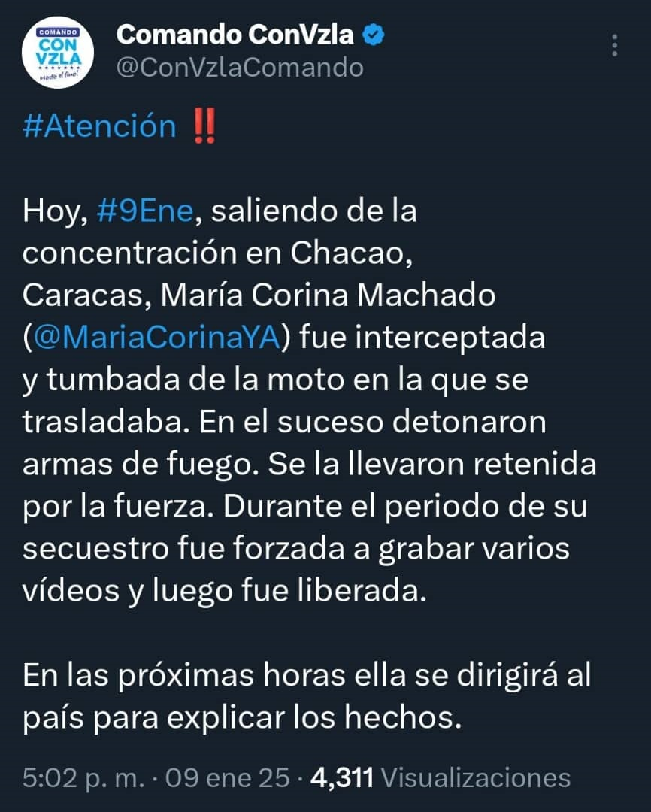The image size is (651, 812).
Task: Click the Visualizaciones label
Action: click(475, 778)
